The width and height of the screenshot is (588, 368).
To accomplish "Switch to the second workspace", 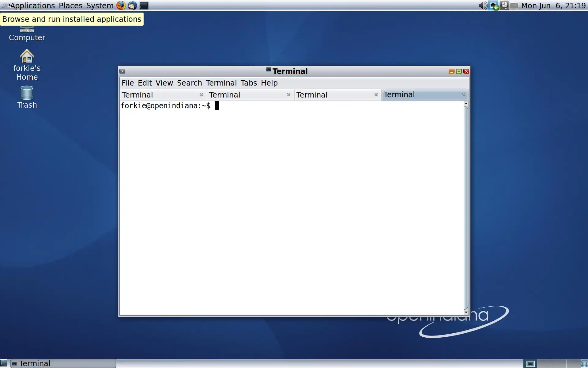I will click(x=545, y=364).
